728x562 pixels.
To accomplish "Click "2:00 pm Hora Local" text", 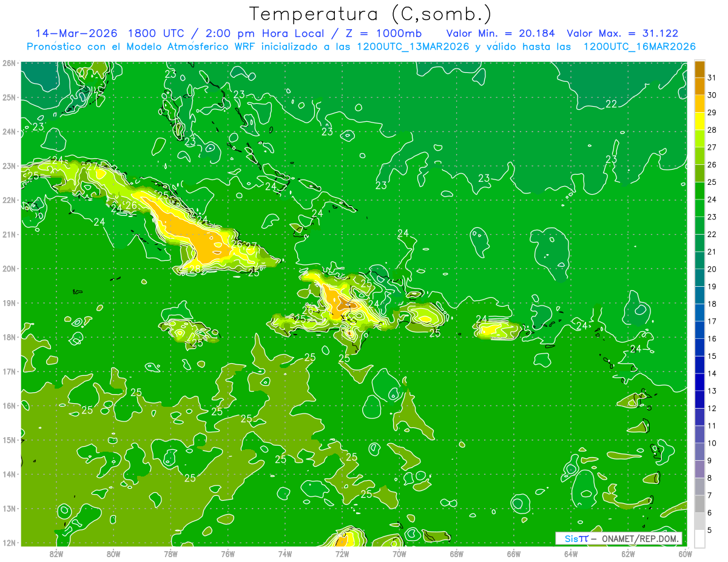I will tap(269, 33).
